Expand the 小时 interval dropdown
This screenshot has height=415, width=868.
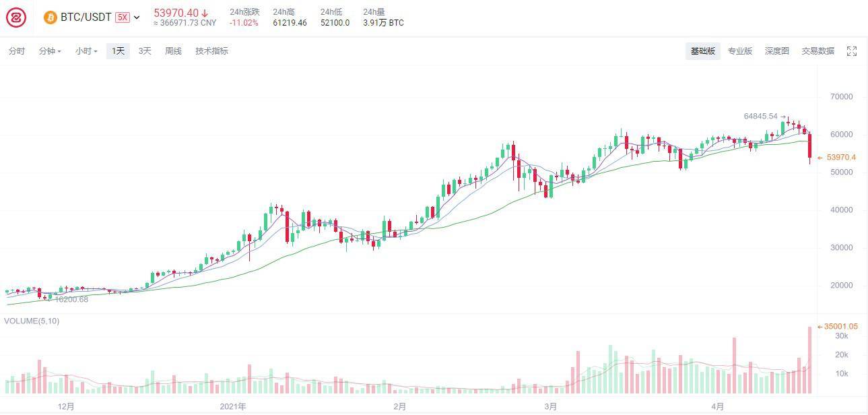pos(86,51)
